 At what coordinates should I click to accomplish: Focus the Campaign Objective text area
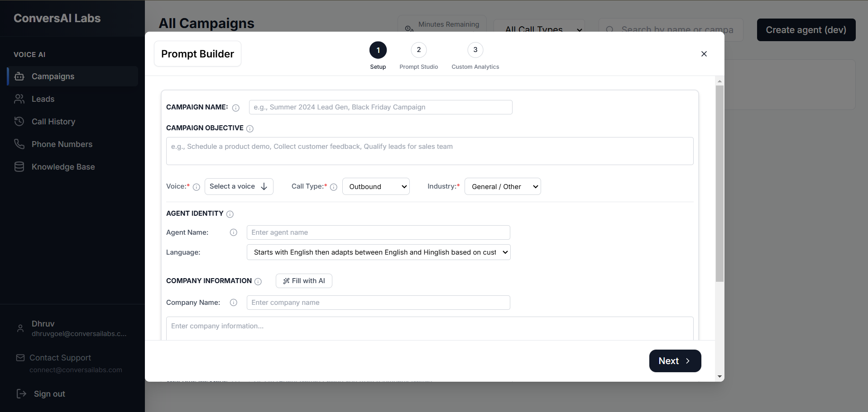tap(430, 151)
